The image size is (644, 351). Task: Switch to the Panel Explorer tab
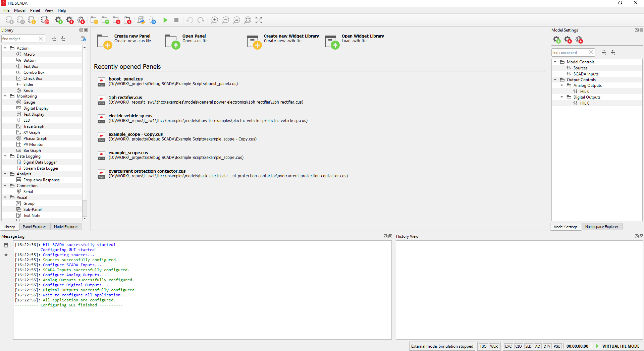click(x=34, y=227)
